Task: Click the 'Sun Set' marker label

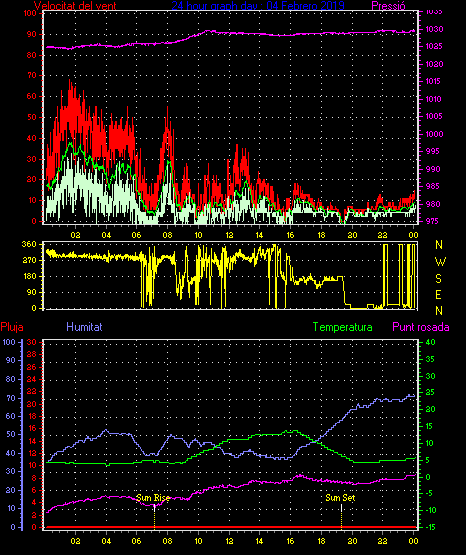Action: click(340, 498)
